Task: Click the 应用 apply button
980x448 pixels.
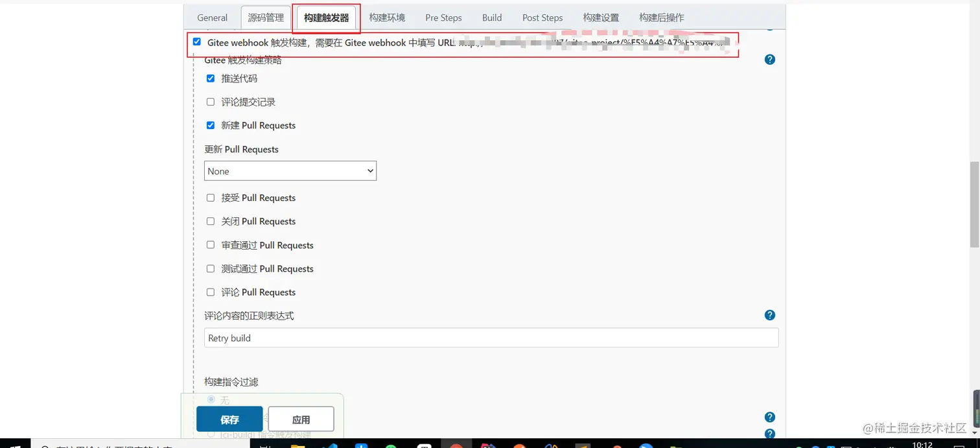Action: click(301, 419)
